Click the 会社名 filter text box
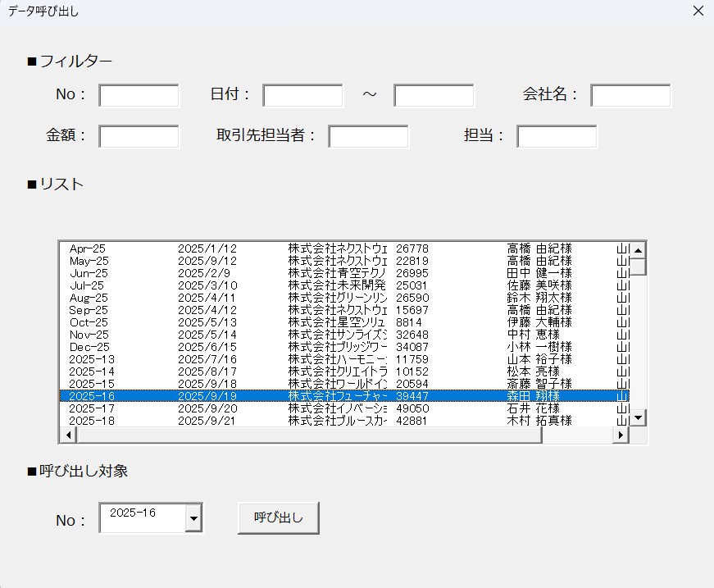Image resolution: width=714 pixels, height=588 pixels. tap(630, 95)
